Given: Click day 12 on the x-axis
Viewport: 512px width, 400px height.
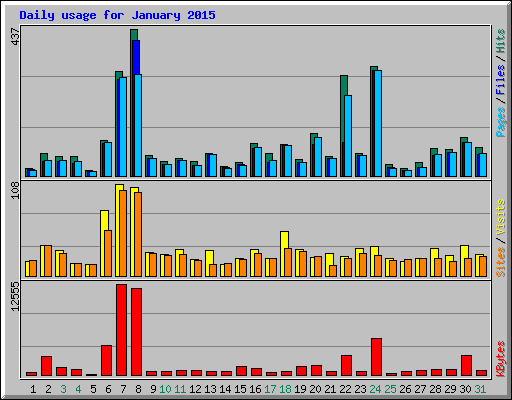Looking at the screenshot, I should click(195, 389).
